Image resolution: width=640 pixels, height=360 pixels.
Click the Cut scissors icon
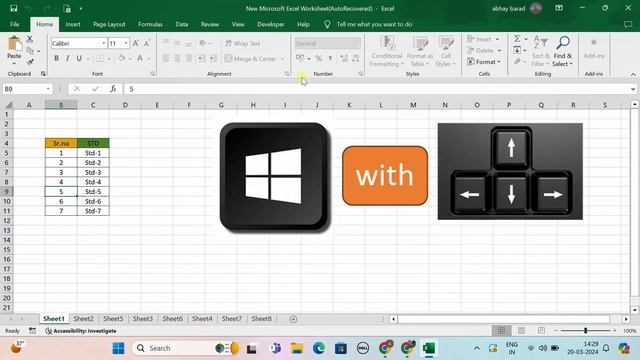coord(29,39)
